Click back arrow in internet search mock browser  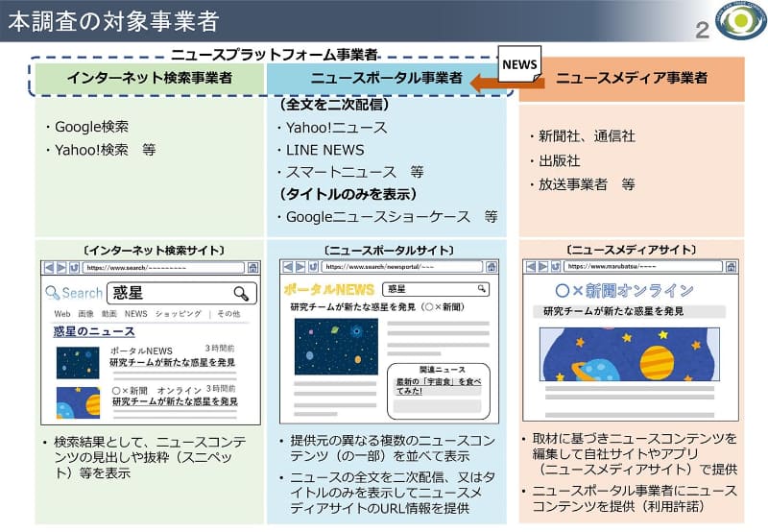(x=49, y=268)
